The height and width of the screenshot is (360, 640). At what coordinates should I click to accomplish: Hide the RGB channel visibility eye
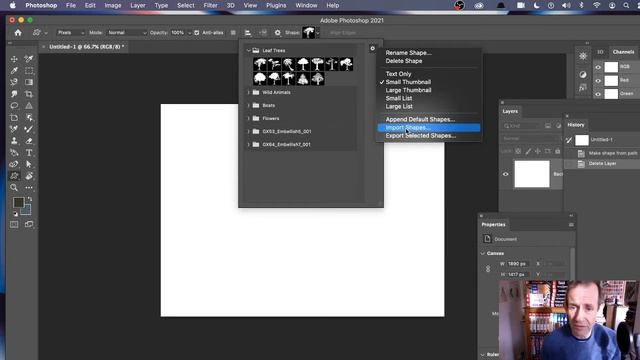tap(598, 67)
